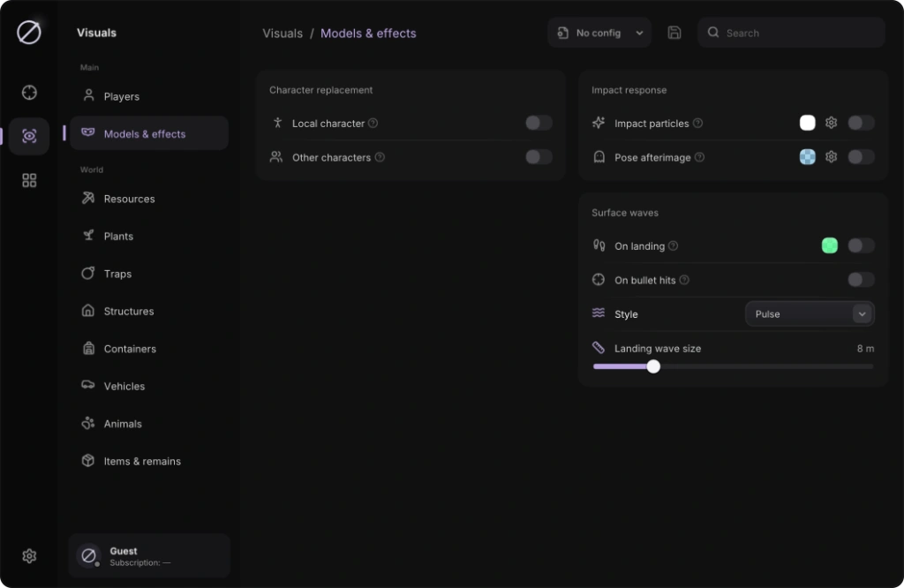Go to the Vehicles section
Image resolution: width=904 pixels, height=588 pixels.
point(149,386)
